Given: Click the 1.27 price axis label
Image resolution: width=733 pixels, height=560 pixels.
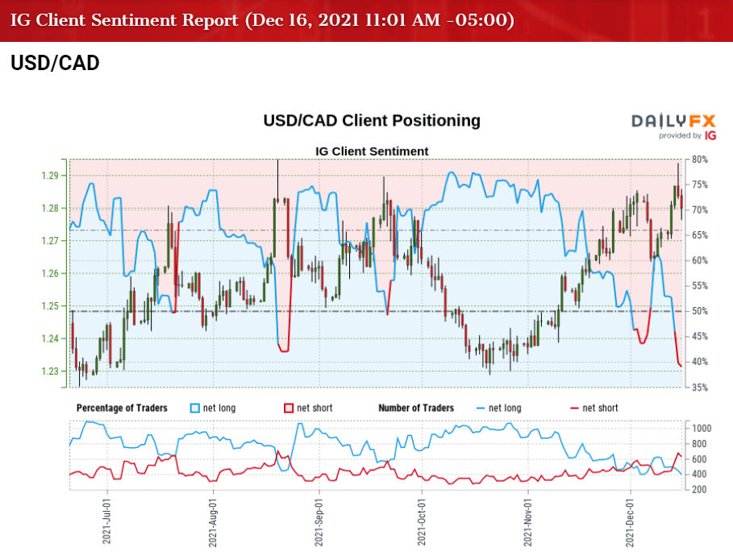Looking at the screenshot, I should coord(49,241).
